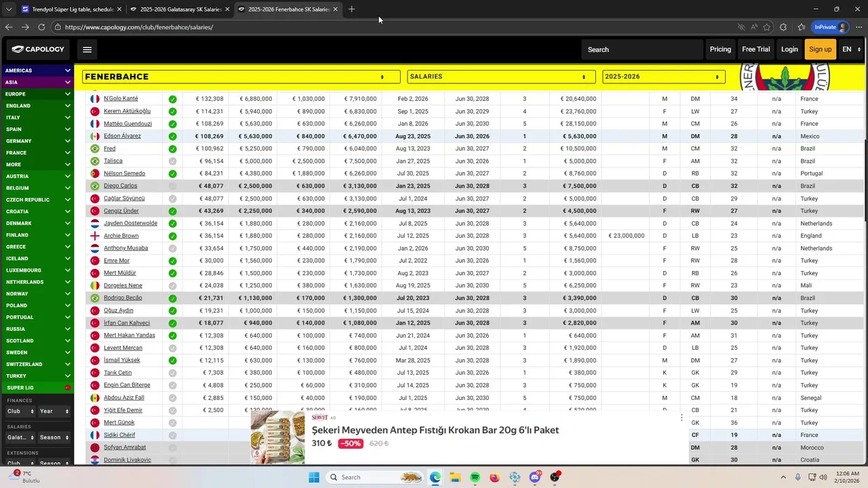This screenshot has width=868, height=488.
Task: Expand the AMERICAS sidebar section
Action: point(37,70)
